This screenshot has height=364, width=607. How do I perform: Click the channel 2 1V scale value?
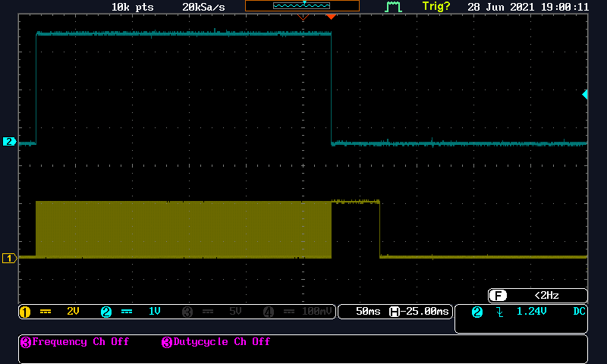155,312
